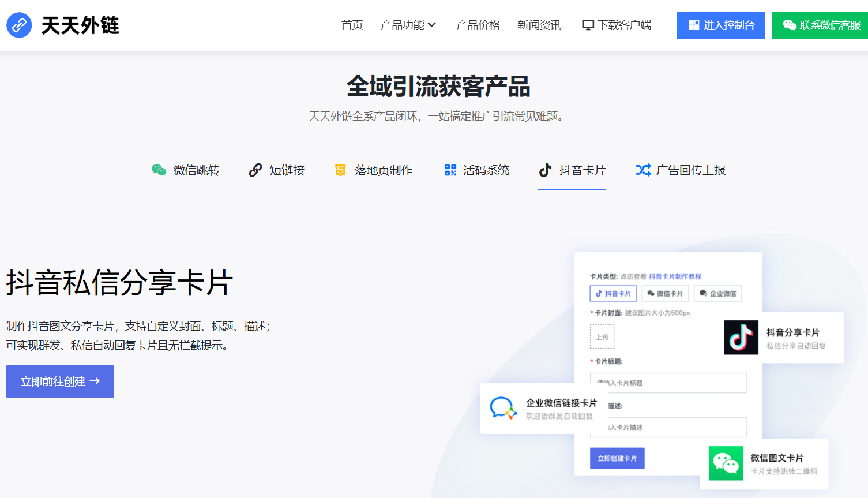This screenshot has width=868, height=498.
Task: Click the 企业微信 chat bubble logo icon
Action: click(502, 408)
